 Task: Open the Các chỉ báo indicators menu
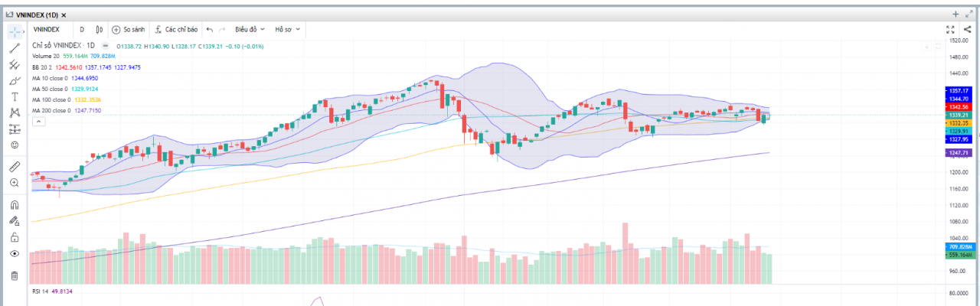[x=175, y=29]
